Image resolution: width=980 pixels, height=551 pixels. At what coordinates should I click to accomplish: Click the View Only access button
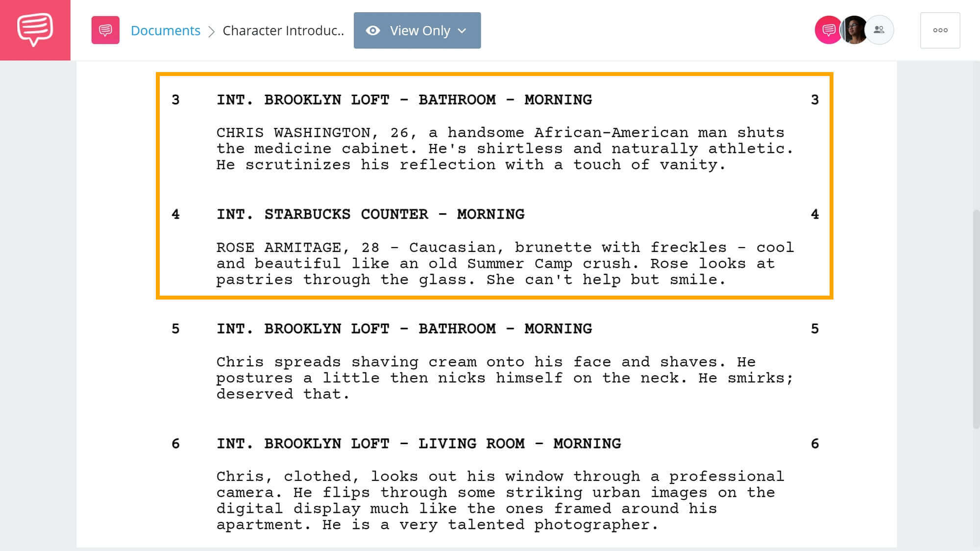point(416,30)
